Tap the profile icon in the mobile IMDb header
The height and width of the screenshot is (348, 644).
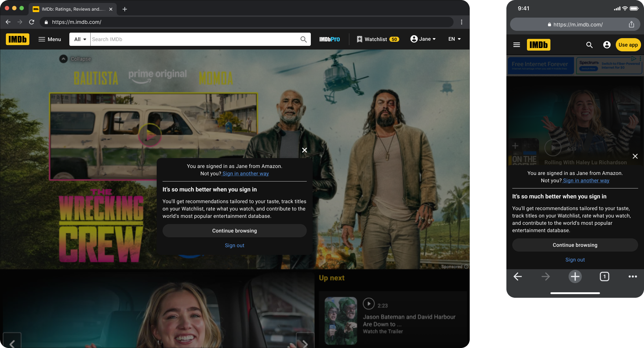point(606,45)
